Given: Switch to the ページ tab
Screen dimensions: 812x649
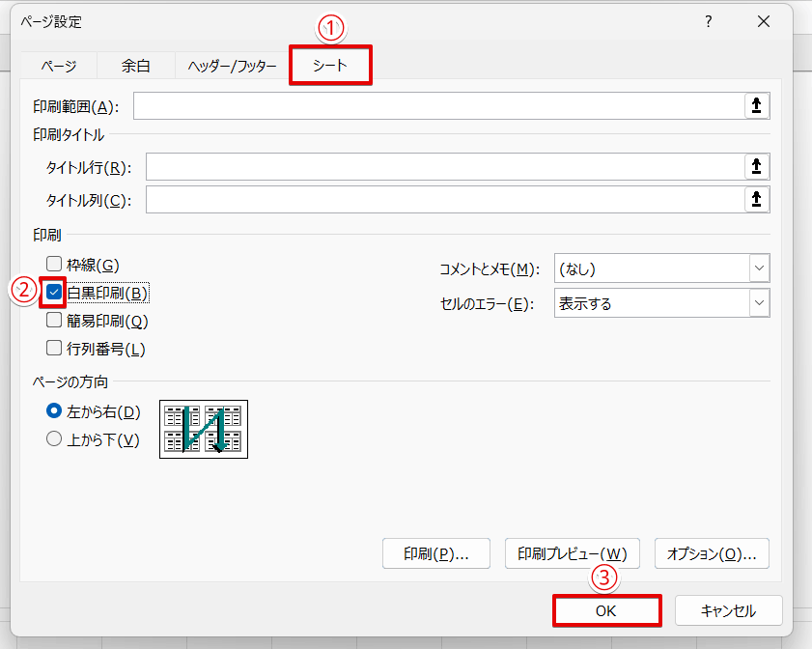Looking at the screenshot, I should (58, 66).
